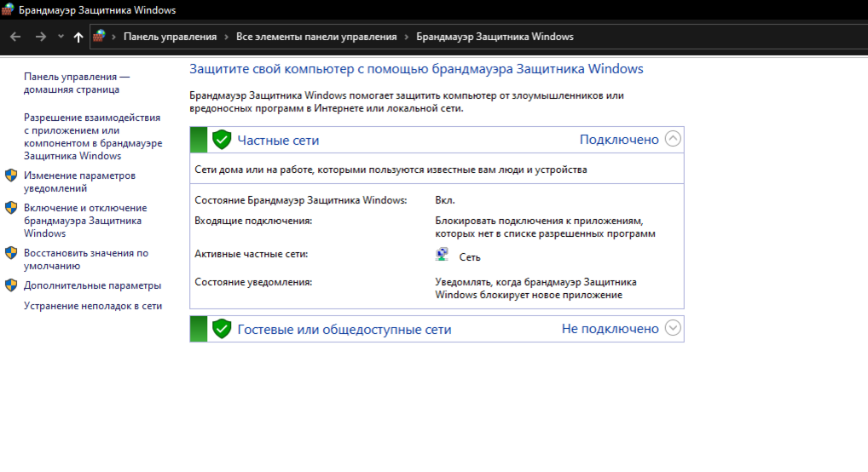Open recent locations dropdown arrow
The width and height of the screenshot is (868, 472).
(61, 37)
